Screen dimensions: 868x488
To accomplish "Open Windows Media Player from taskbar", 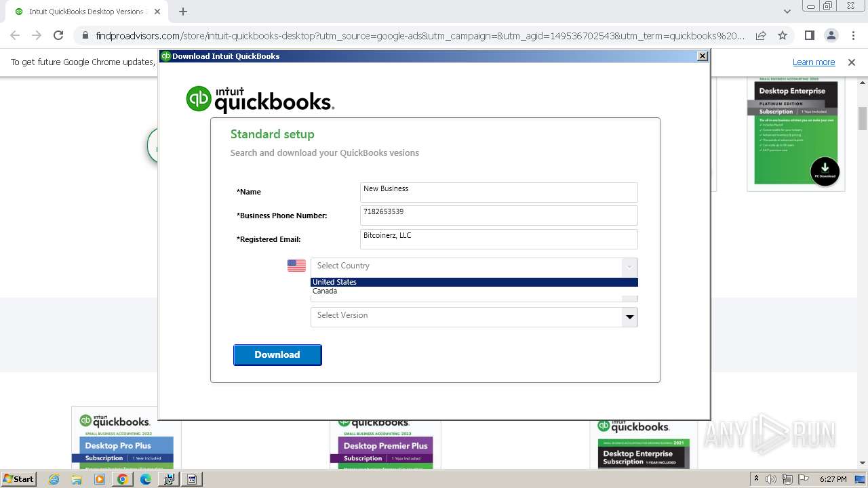I will coord(100,479).
